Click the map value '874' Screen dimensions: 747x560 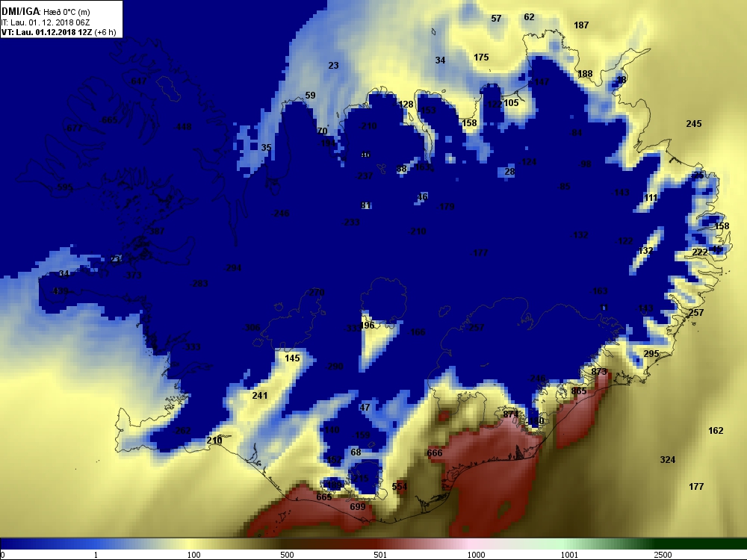click(x=511, y=414)
